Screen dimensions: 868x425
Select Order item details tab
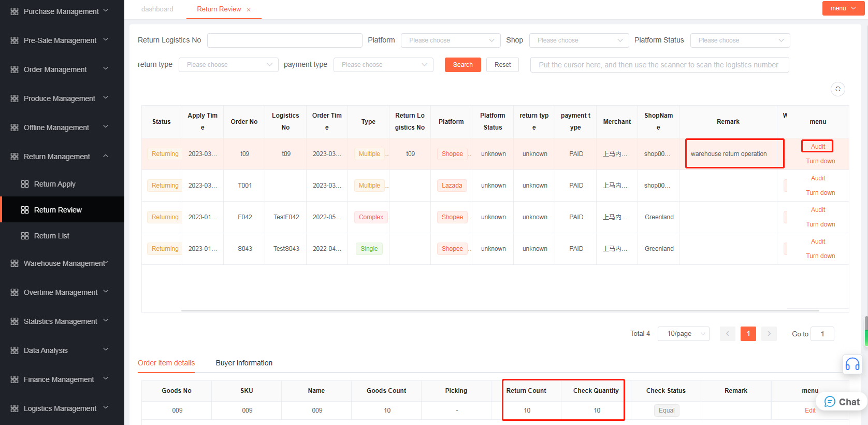pos(166,363)
